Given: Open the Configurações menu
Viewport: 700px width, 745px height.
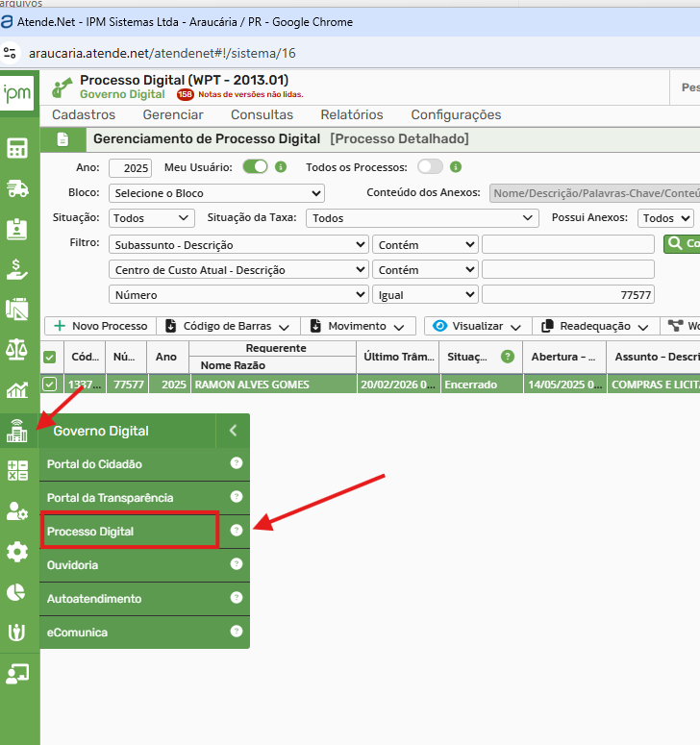Looking at the screenshot, I should pos(456,114).
